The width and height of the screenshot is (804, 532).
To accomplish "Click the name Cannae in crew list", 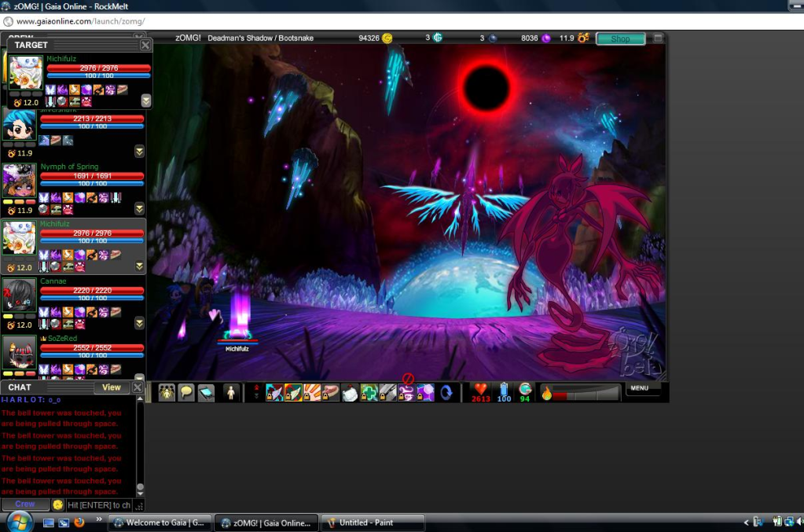I will 53,281.
